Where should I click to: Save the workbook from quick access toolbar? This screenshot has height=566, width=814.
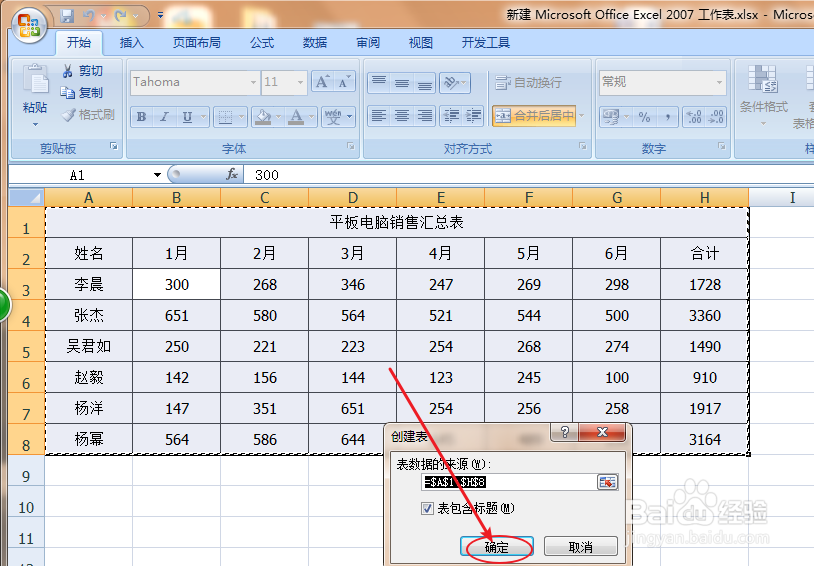(67, 16)
